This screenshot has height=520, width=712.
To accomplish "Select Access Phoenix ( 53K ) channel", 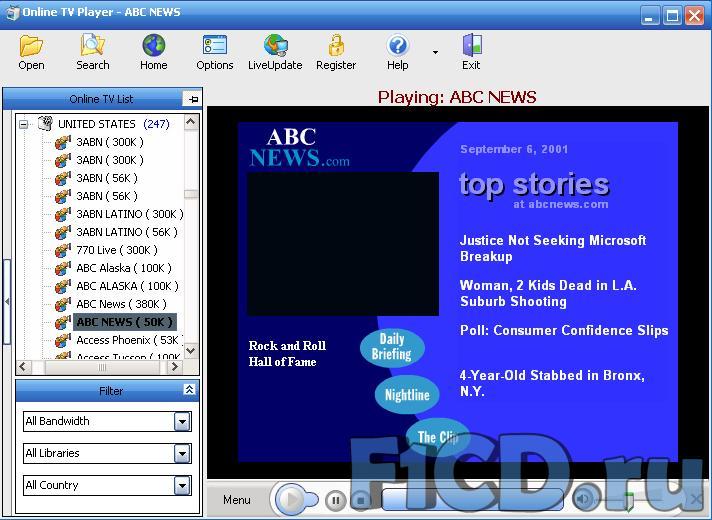I will tap(129, 340).
